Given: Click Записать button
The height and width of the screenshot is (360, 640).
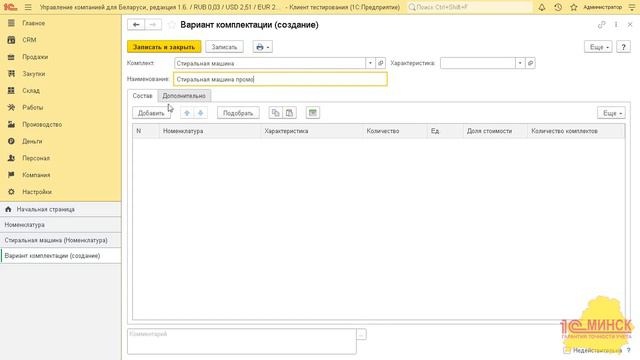Looking at the screenshot, I should [x=224, y=47].
